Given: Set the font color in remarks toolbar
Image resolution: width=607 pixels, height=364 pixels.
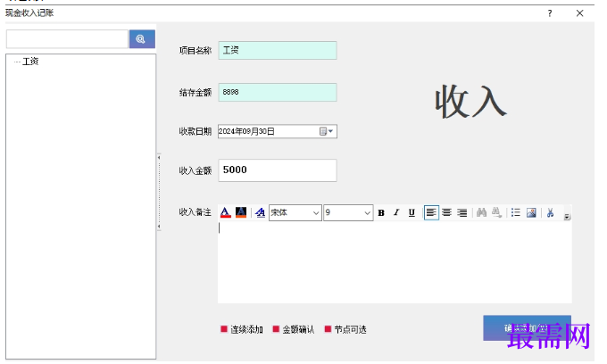Looking at the screenshot, I should tap(226, 212).
